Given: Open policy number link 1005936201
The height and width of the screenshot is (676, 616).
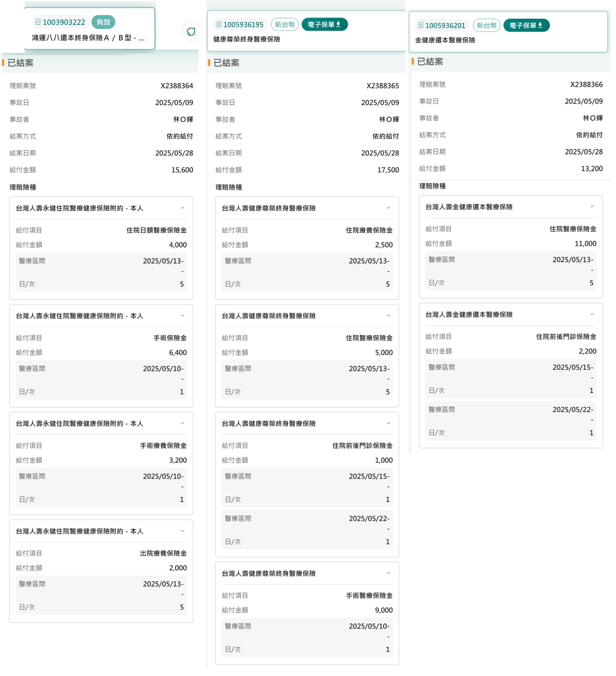Looking at the screenshot, I should 445,25.
